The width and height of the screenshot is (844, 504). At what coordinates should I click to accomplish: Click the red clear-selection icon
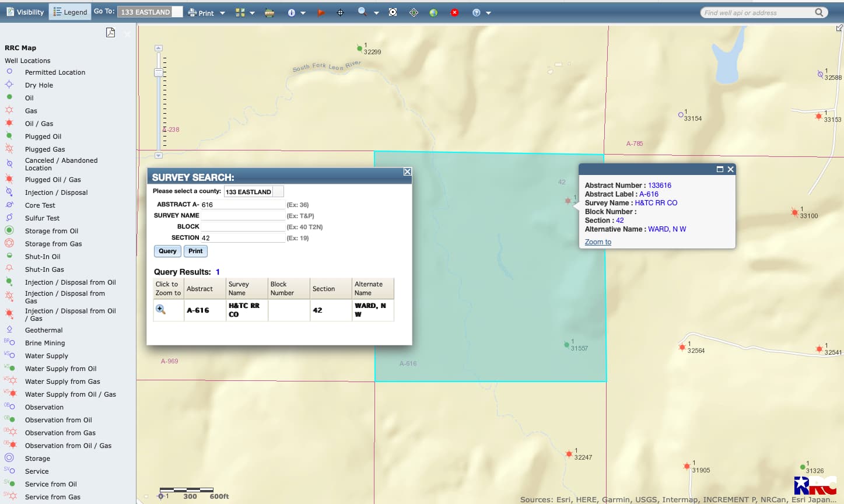pyautogui.click(x=454, y=12)
